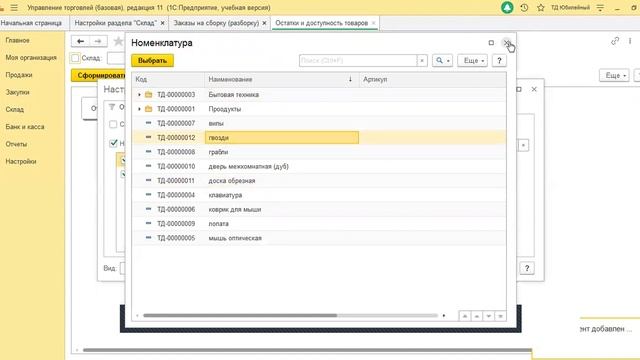Switch to Начальная страница tab

(x=31, y=23)
